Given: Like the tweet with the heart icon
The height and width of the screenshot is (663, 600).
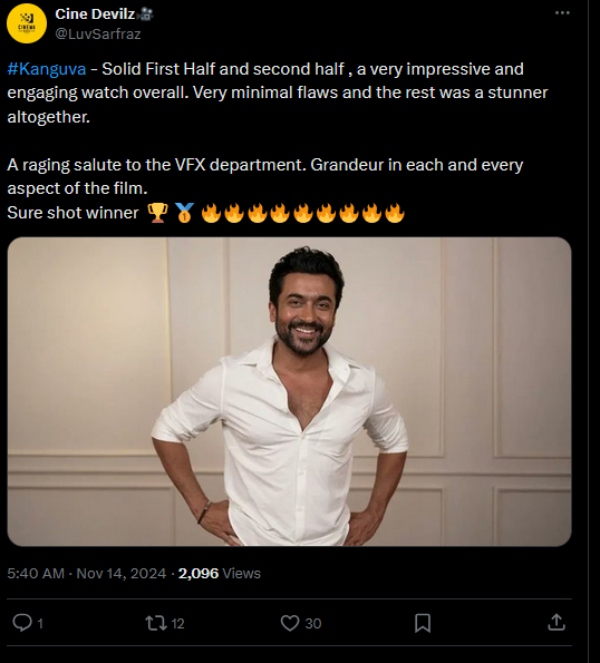Looking at the screenshot, I should (290, 622).
